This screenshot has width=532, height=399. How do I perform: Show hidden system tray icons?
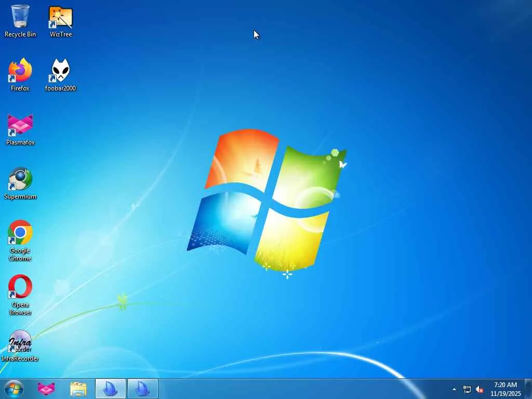[x=454, y=389]
